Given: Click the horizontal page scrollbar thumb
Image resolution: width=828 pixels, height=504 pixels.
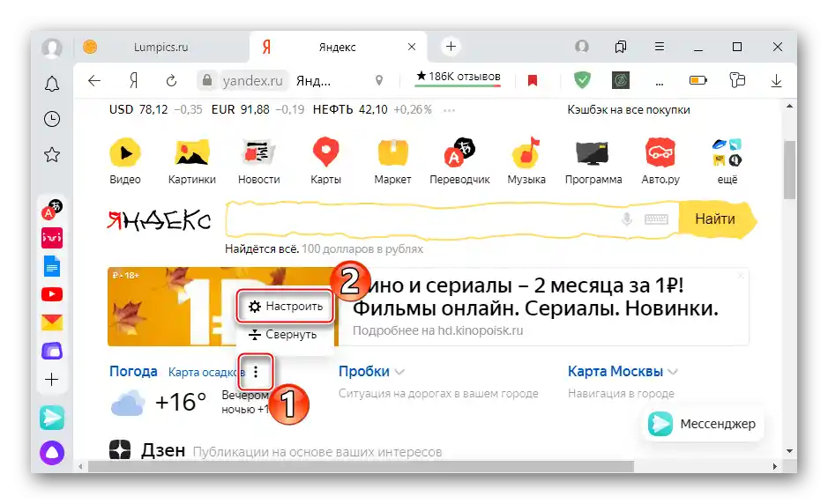Looking at the screenshot, I should (x=361, y=466).
